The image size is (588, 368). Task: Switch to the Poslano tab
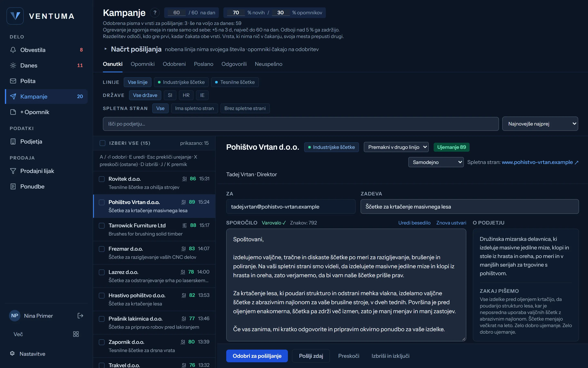tap(204, 64)
